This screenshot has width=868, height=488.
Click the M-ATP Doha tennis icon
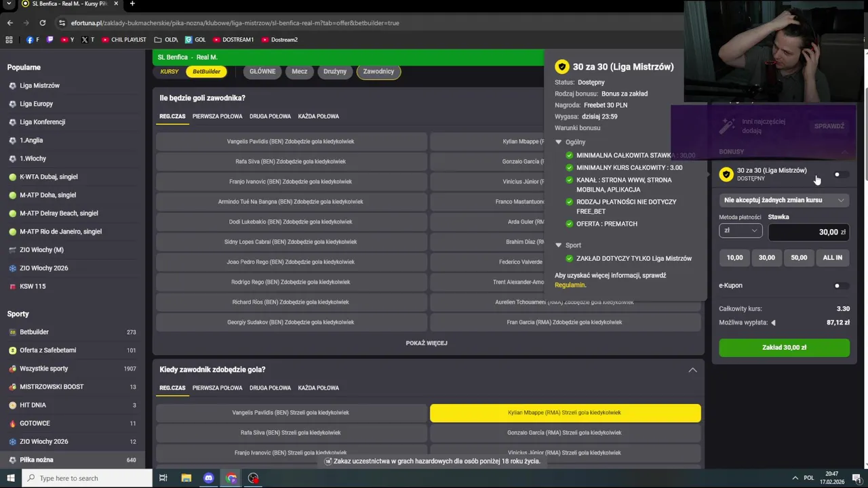coord(13,195)
